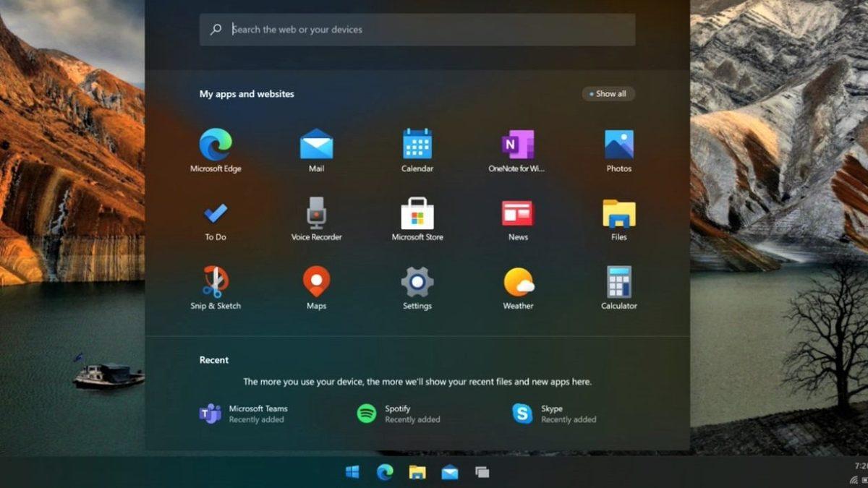Viewport: 868px width, 488px height.
Task: Launch the Maps app
Action: (x=315, y=282)
